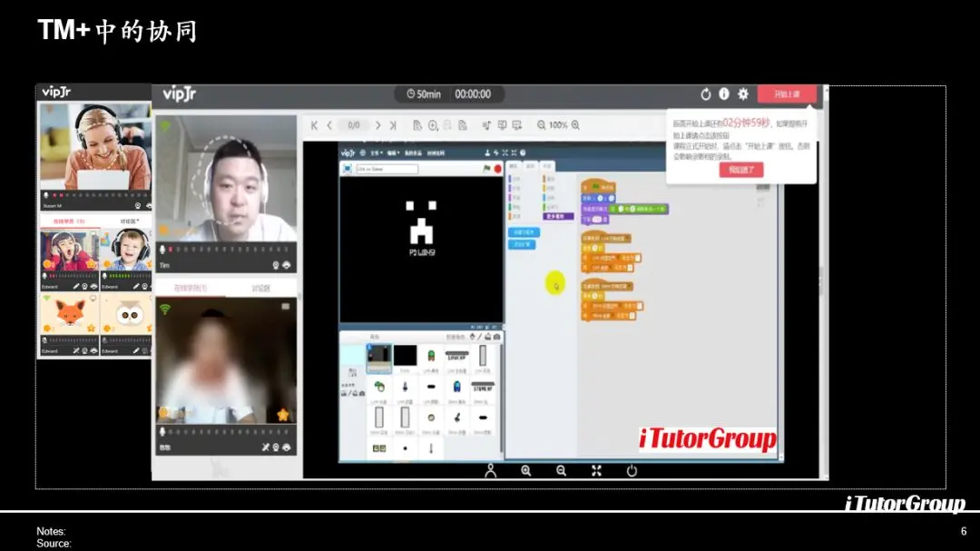980x551 pixels.
Task: Select the third Scratch editor tab
Action: (x=547, y=166)
